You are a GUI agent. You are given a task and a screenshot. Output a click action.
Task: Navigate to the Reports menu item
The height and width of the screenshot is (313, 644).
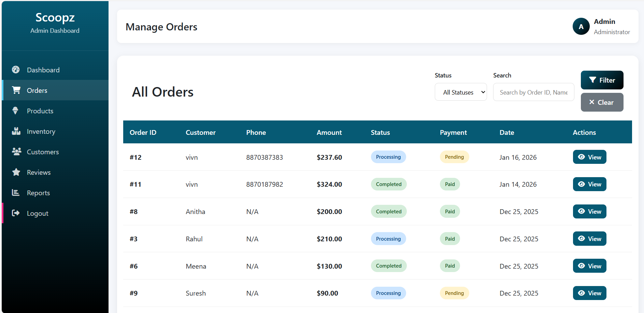[x=38, y=193]
